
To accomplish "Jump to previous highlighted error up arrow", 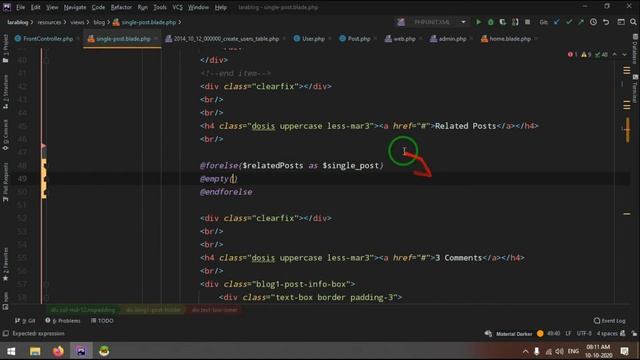I will click(615, 54).
